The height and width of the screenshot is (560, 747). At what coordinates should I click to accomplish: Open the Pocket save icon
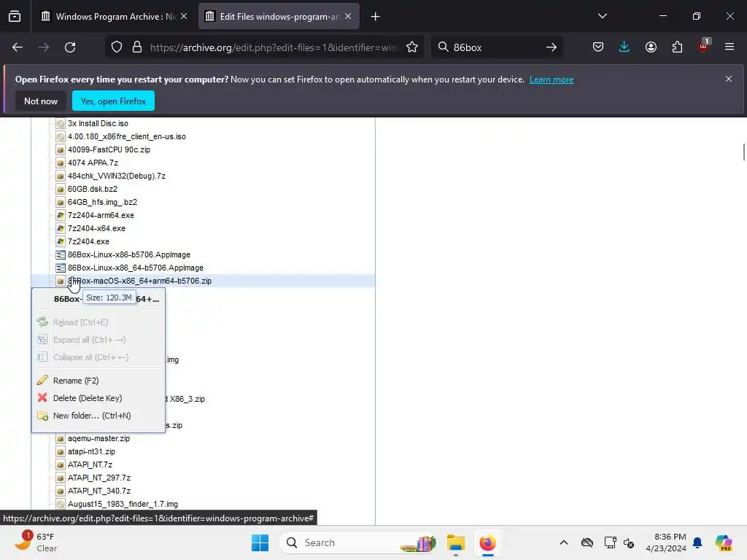click(x=598, y=47)
